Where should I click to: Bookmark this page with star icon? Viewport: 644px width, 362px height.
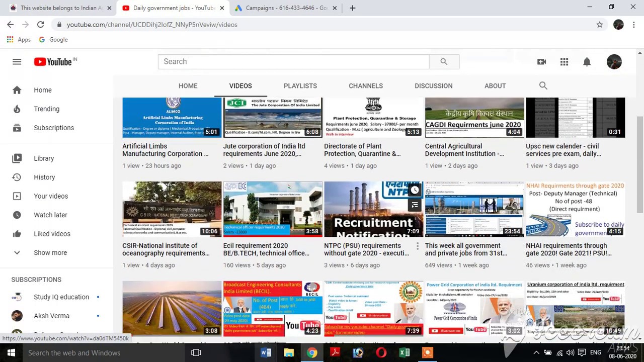click(599, 24)
